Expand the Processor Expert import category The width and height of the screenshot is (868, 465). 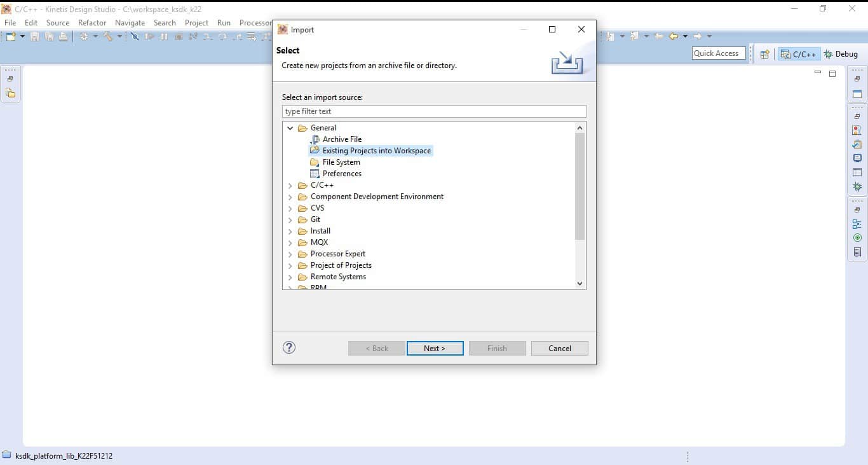pos(290,254)
